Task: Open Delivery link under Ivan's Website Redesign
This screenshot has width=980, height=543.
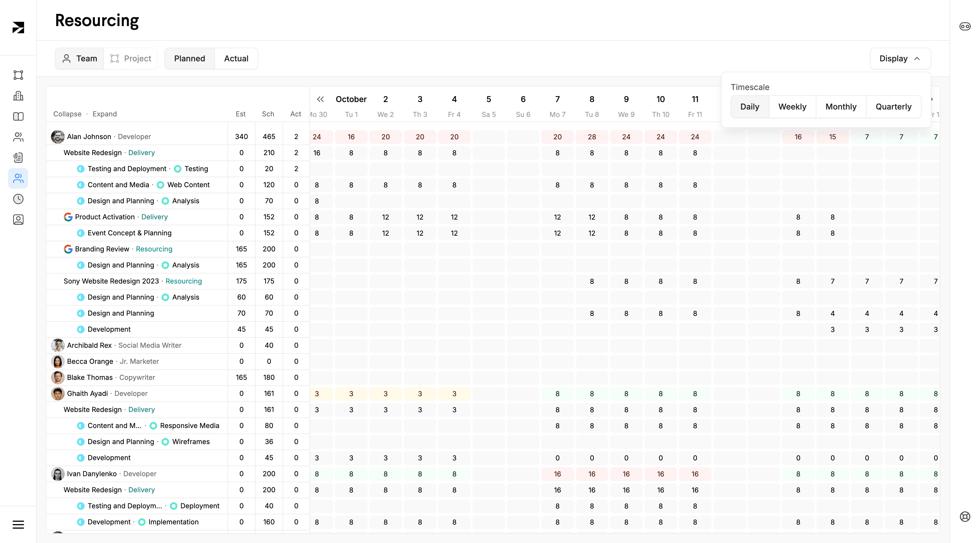Action: tap(142, 490)
